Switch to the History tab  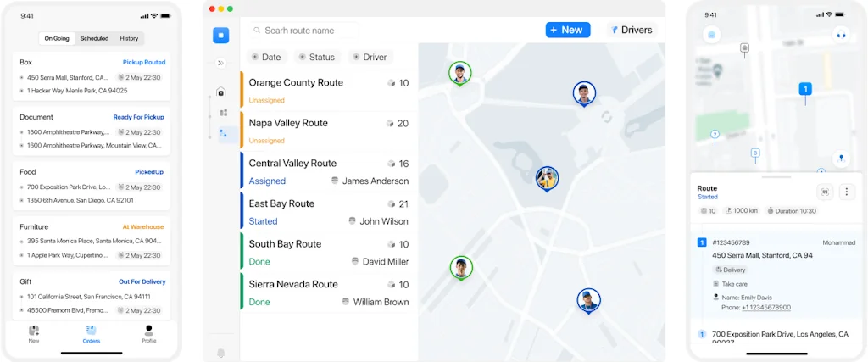(129, 39)
